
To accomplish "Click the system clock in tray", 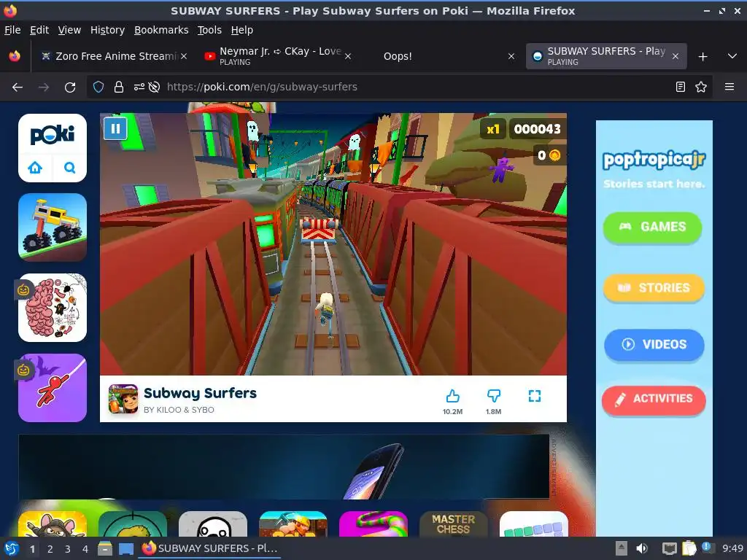I will click(x=732, y=548).
